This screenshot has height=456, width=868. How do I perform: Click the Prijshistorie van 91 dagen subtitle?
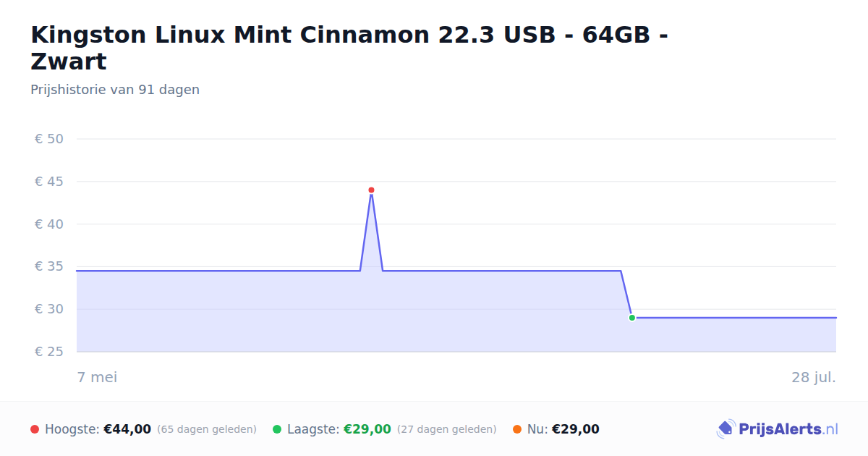point(115,90)
